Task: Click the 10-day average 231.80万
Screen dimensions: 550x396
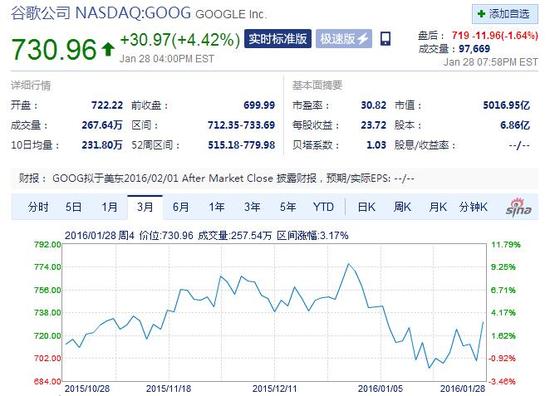Action: [102, 145]
